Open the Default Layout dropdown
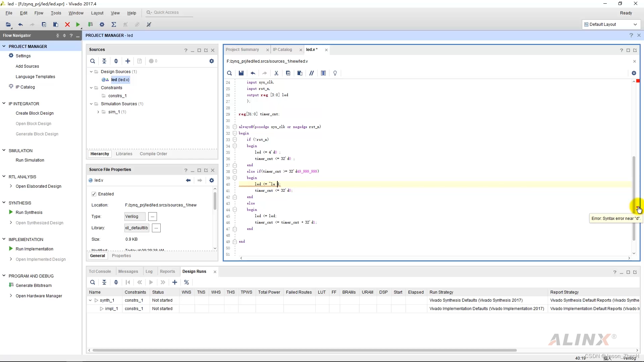The image size is (644, 362). (x=610, y=24)
